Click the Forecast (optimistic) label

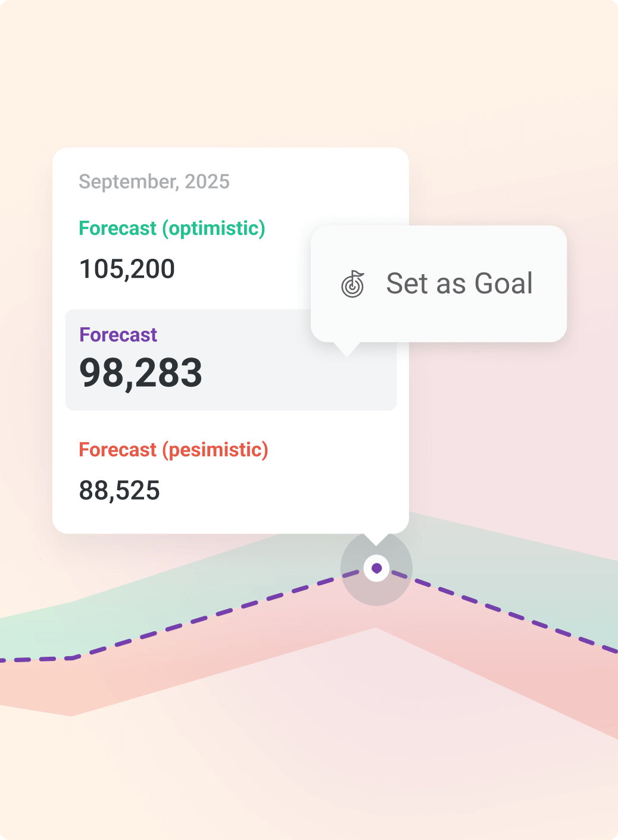click(172, 228)
